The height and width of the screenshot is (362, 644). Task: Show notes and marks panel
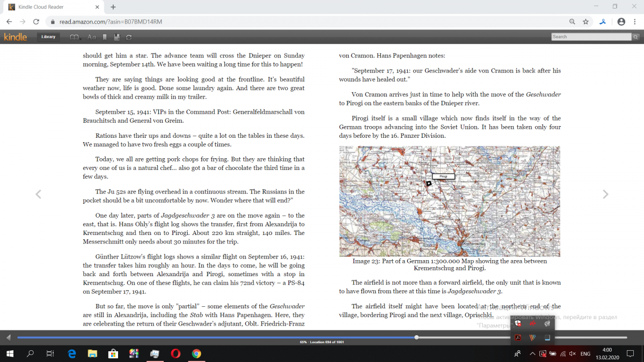click(x=117, y=37)
